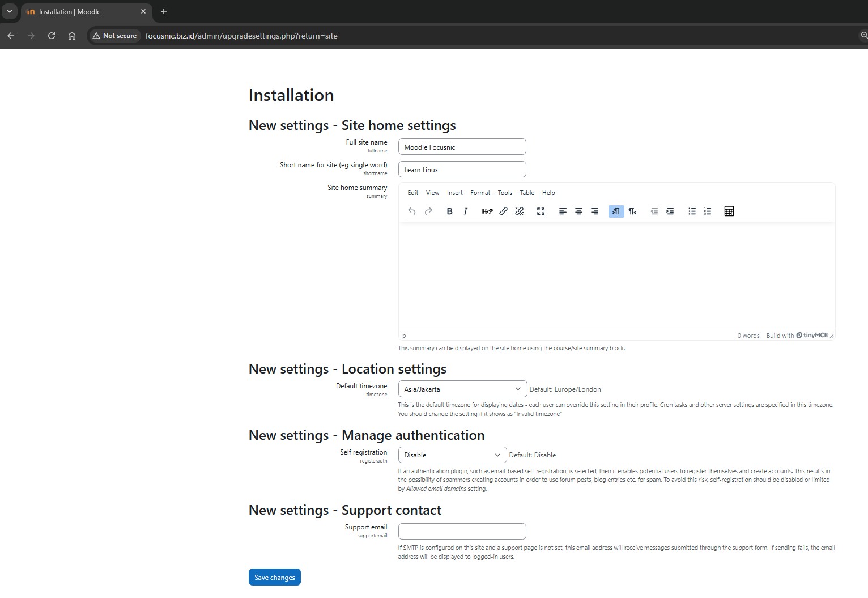Open the browser tab list chevron
Image resolution: width=868 pixels, height=598 pixels.
(x=10, y=11)
